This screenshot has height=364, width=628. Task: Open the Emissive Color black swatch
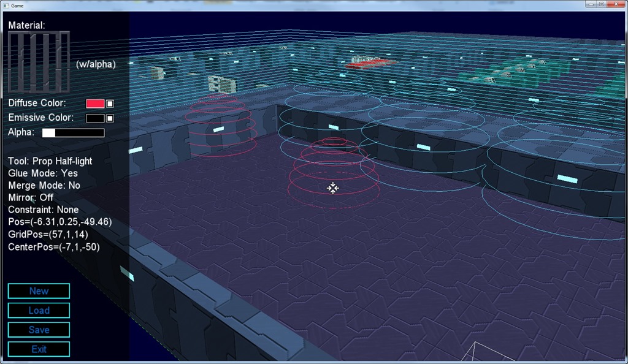coord(95,118)
